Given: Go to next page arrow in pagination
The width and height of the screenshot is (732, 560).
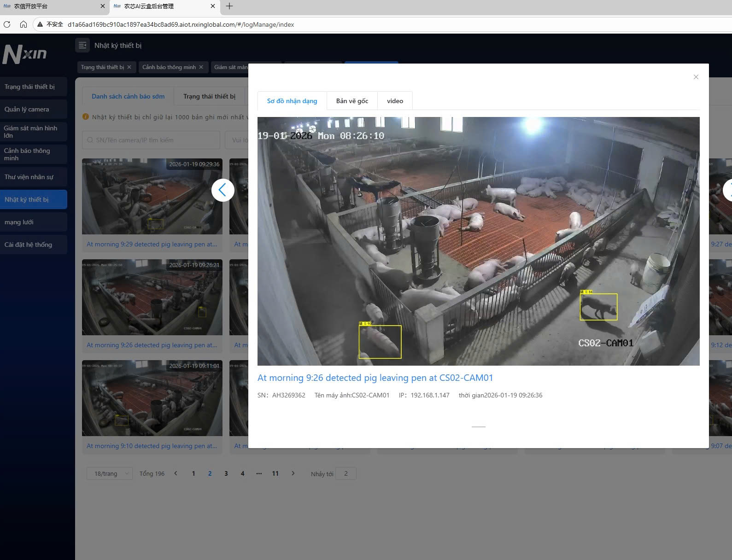Looking at the screenshot, I should point(293,473).
